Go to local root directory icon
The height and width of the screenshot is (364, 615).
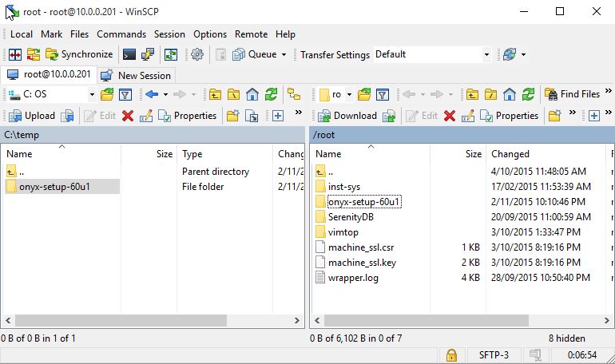pos(233,94)
